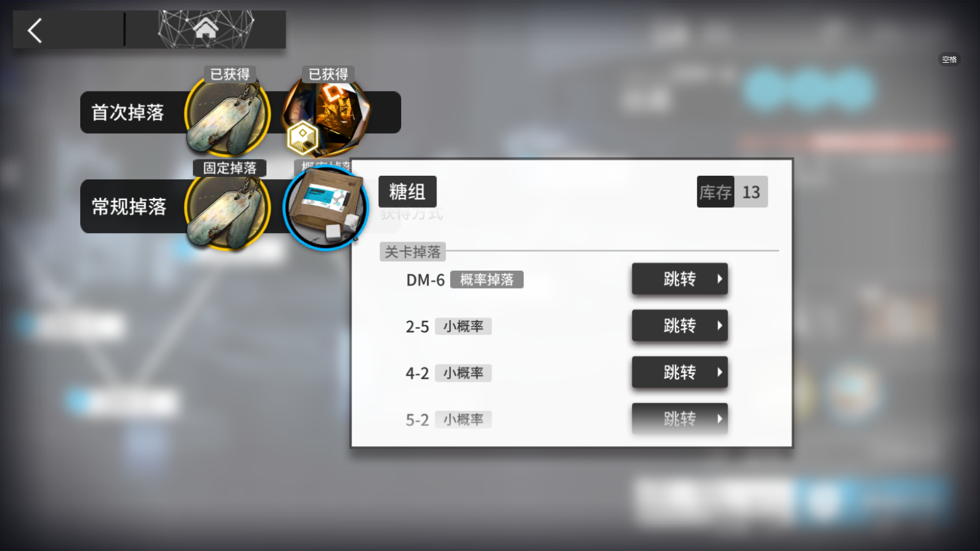Click the arrow on DM-6 jump button
The height and width of the screenshot is (551, 980).
click(x=719, y=279)
